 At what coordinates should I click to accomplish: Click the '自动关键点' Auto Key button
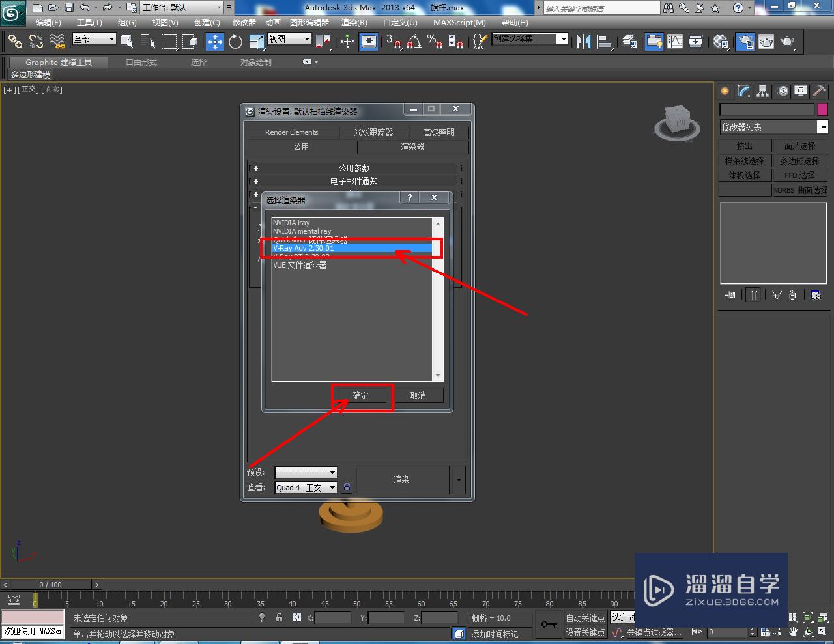click(585, 618)
